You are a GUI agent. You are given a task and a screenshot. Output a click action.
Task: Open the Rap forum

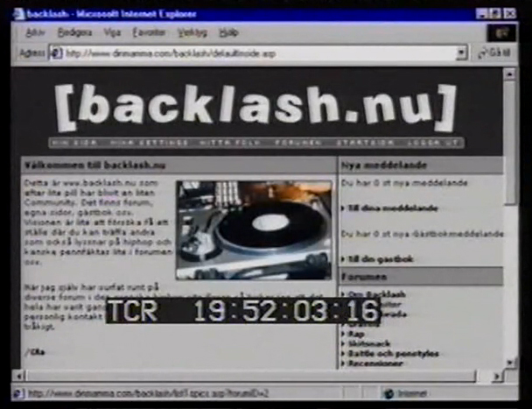point(356,335)
